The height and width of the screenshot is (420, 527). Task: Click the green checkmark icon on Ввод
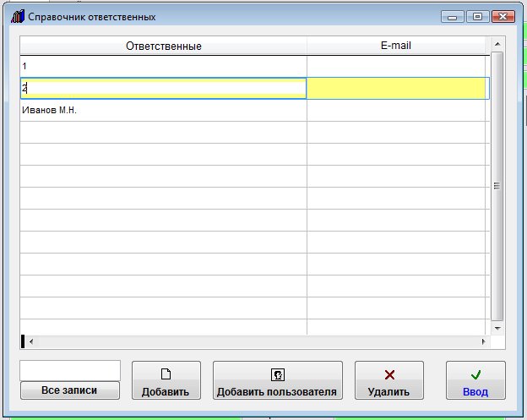click(475, 374)
